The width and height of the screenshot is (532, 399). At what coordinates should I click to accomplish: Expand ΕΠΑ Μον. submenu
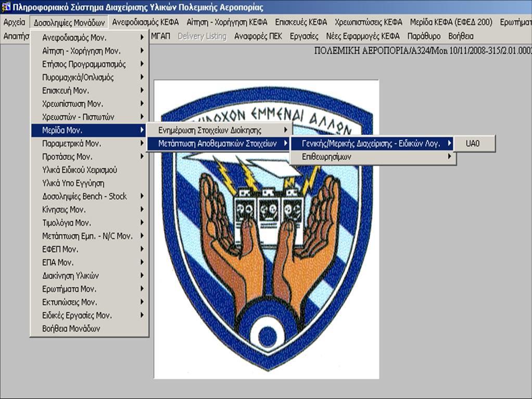[x=89, y=262]
